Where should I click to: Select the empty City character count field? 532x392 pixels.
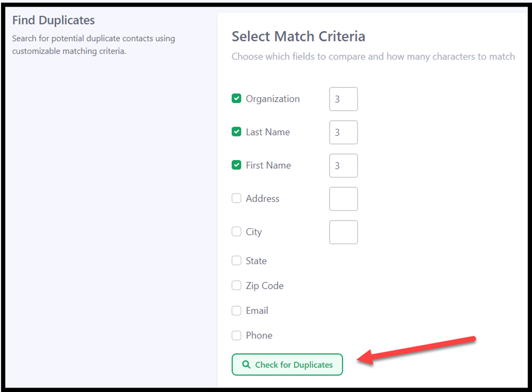[343, 232]
